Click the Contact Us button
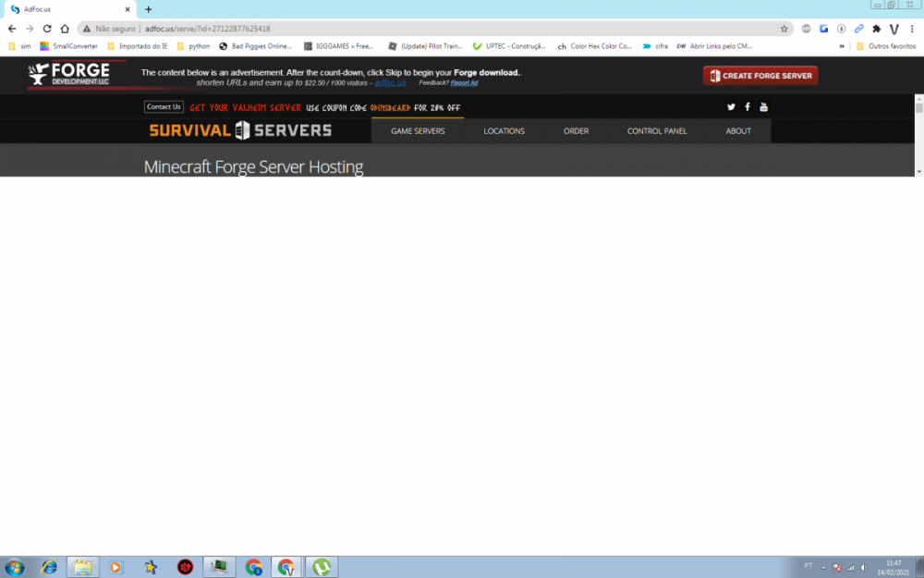 pyautogui.click(x=164, y=106)
